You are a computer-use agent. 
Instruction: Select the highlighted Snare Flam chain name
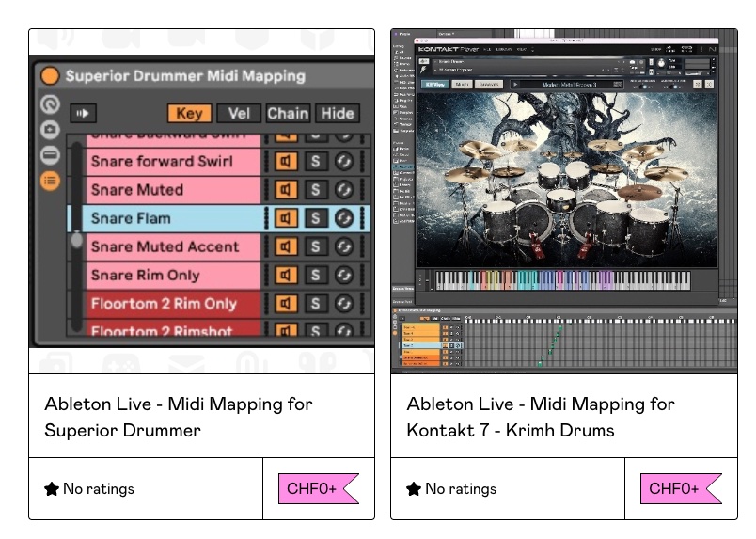(173, 218)
